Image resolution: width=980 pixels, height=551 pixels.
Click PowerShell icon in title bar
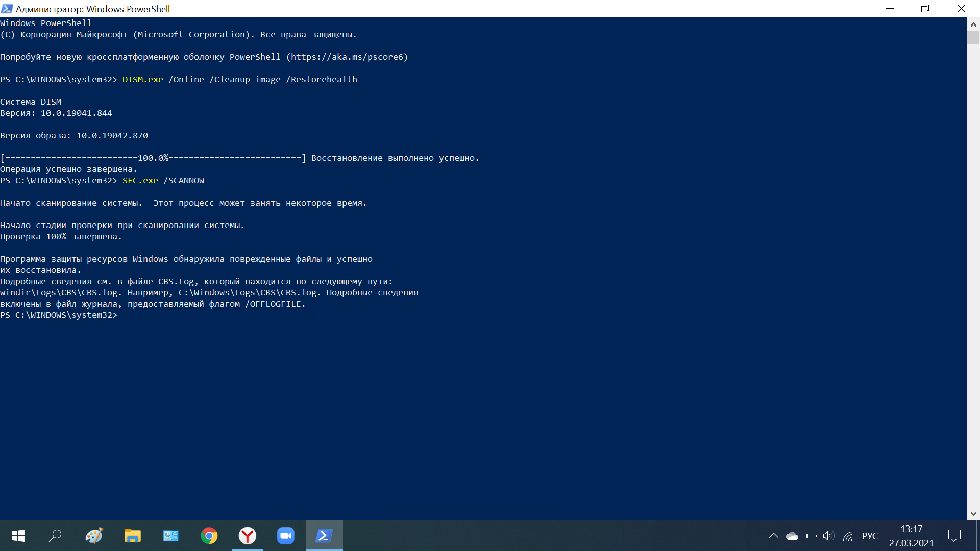(7, 9)
